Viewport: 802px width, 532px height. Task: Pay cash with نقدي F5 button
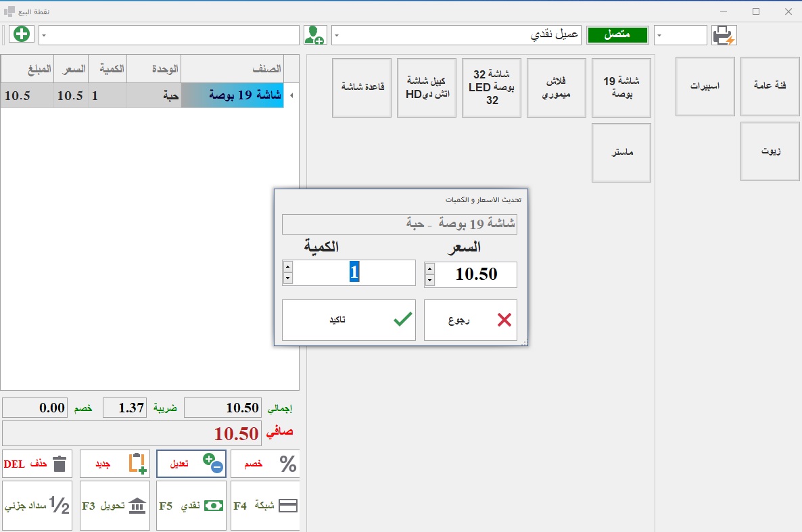[x=191, y=506]
